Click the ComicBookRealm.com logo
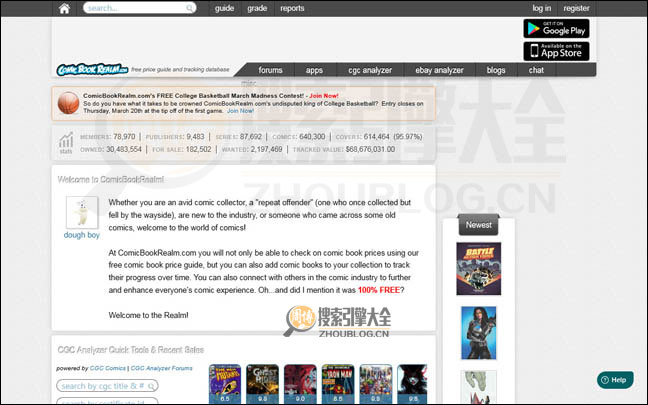 92,69
